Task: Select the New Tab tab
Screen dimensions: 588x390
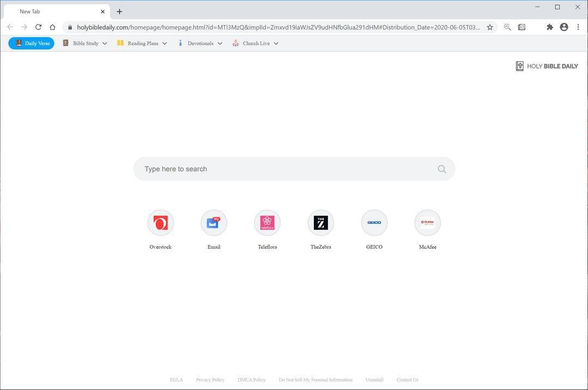Action: [57, 11]
